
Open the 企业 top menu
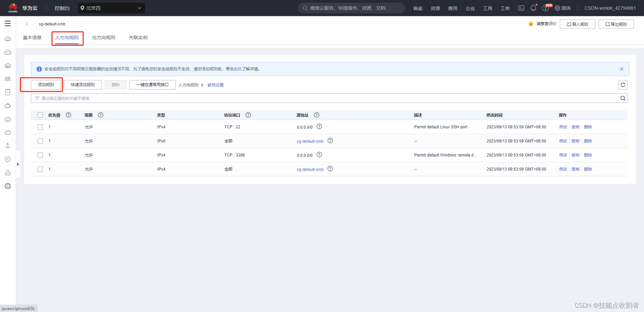(x=470, y=8)
